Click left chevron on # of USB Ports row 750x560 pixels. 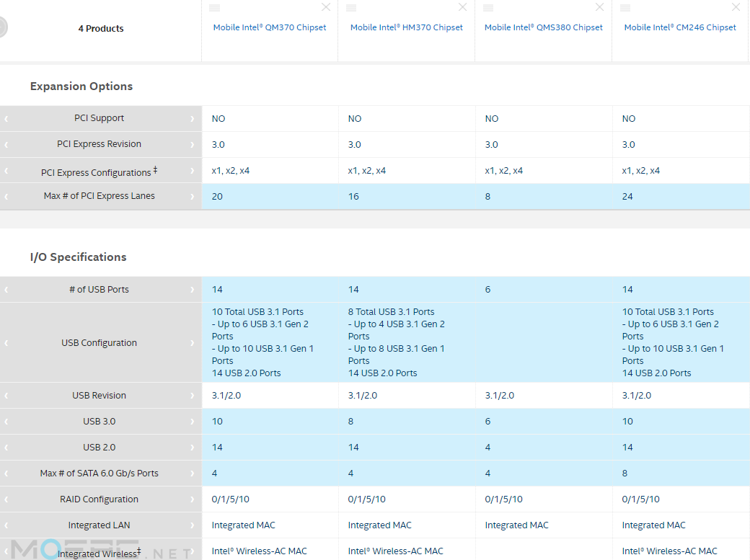(x=6, y=290)
